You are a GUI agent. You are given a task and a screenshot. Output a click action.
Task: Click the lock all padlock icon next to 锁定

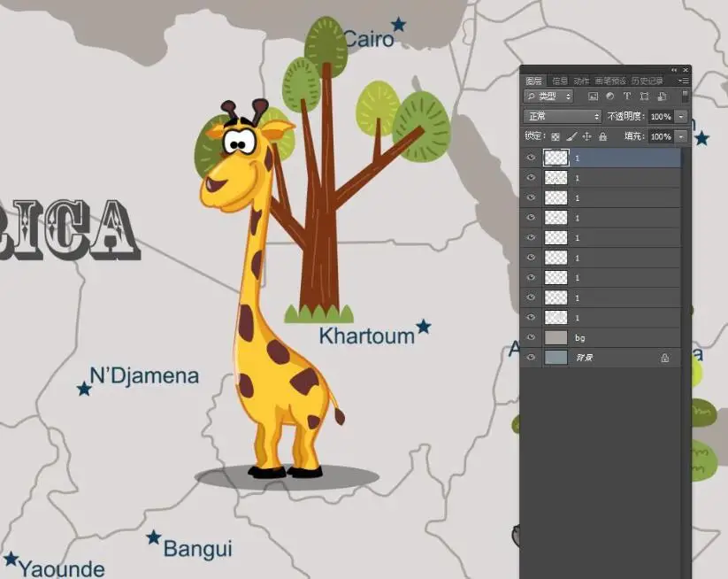pyautogui.click(x=602, y=136)
